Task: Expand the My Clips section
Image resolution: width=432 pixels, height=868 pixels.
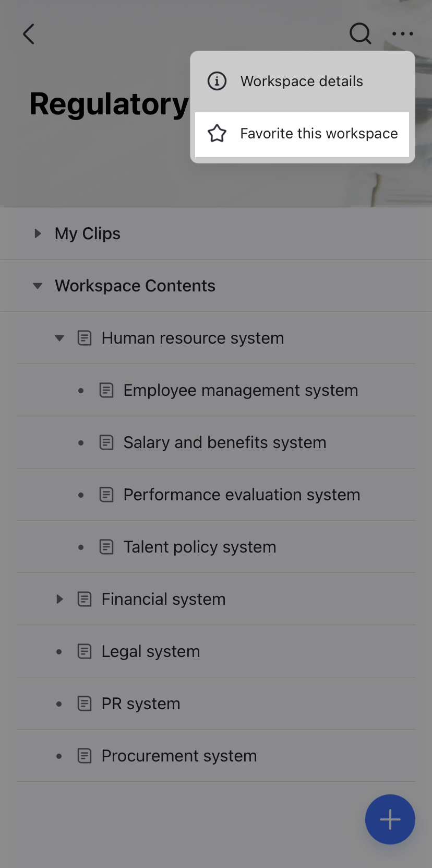Action: click(x=38, y=233)
